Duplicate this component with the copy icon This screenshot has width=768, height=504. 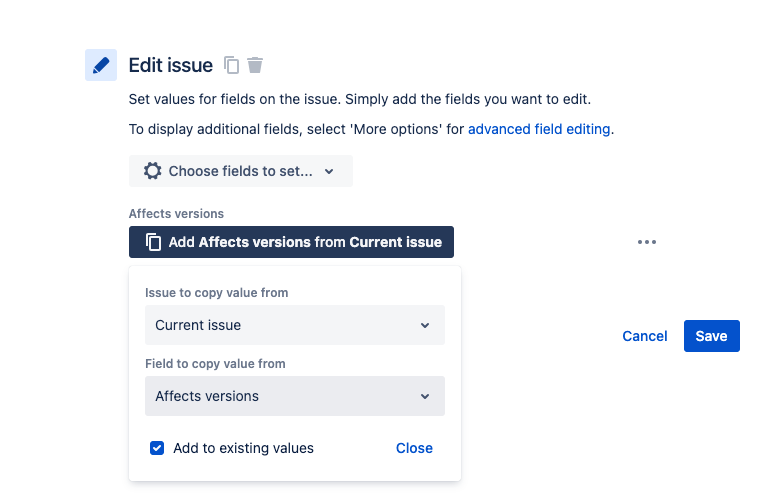click(x=231, y=65)
